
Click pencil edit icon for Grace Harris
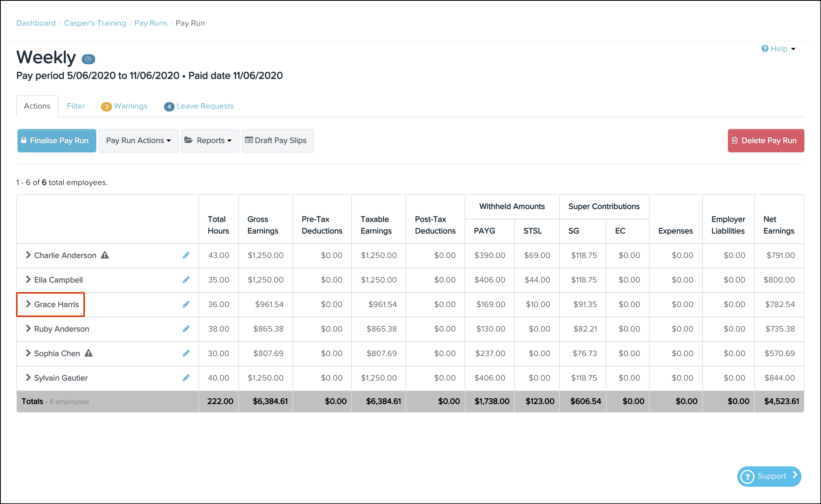pyautogui.click(x=186, y=304)
